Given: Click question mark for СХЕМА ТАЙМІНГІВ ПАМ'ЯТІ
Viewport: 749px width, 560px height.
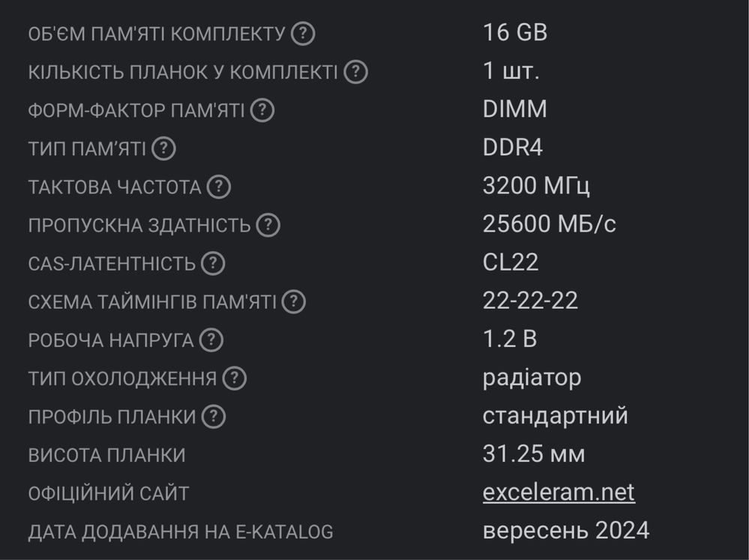Looking at the screenshot, I should point(293,302).
